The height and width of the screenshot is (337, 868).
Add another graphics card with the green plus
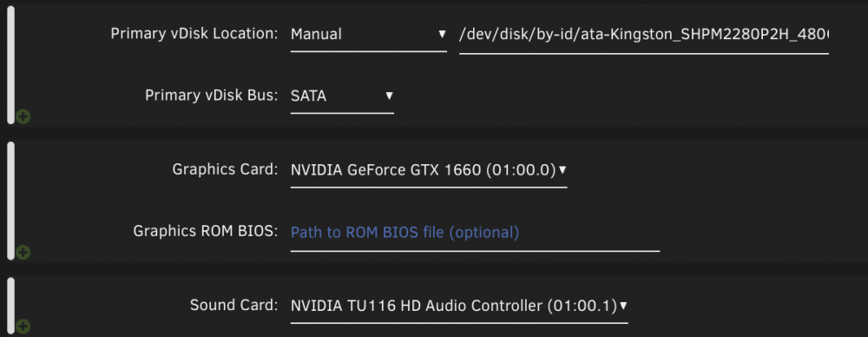click(x=23, y=253)
